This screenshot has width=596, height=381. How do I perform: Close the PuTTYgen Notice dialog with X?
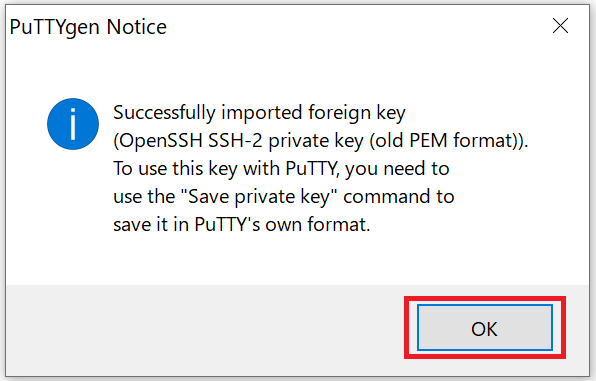tap(560, 26)
